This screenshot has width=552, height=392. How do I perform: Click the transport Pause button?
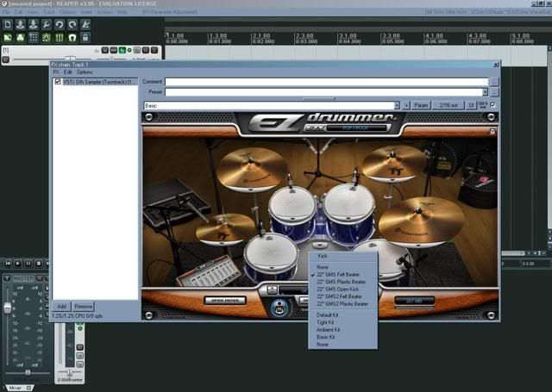tap(28, 264)
